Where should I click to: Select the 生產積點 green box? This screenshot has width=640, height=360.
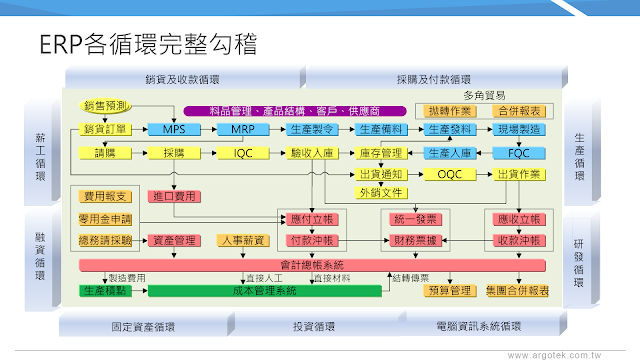coord(105,291)
